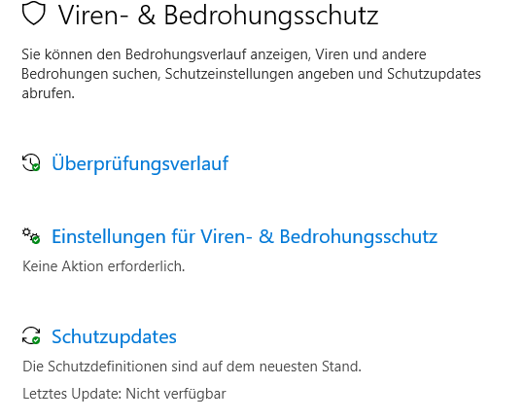Click the green check badge on history icon
Image resolution: width=524 pixels, height=420 pixels.
point(36,167)
